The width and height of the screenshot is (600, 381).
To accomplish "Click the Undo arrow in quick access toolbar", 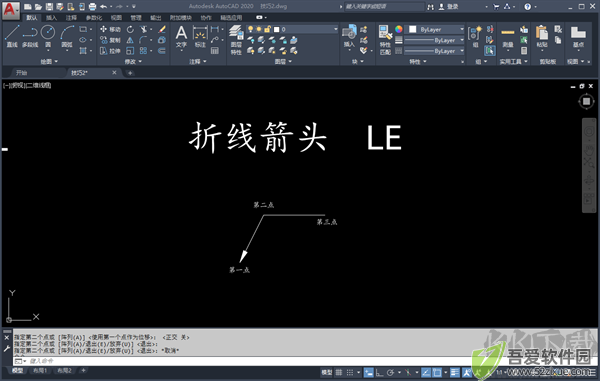I will coord(103,7).
